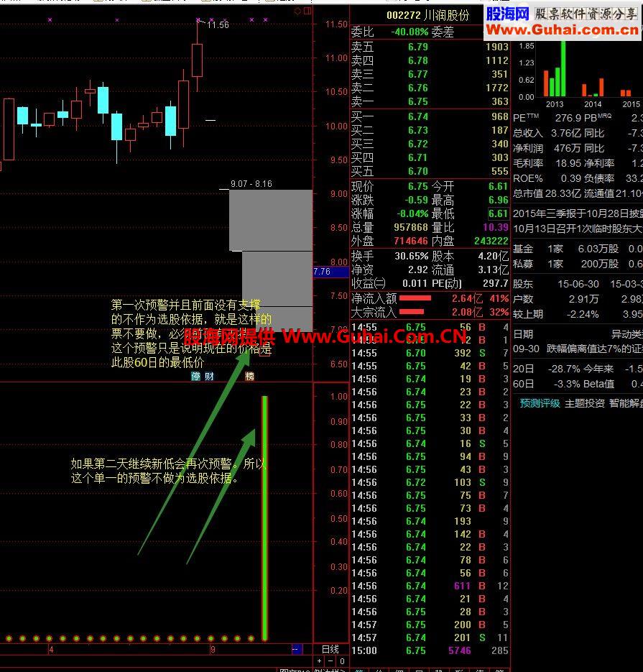
Task: Click the 买四 row price 6.71
Action: pos(417,157)
